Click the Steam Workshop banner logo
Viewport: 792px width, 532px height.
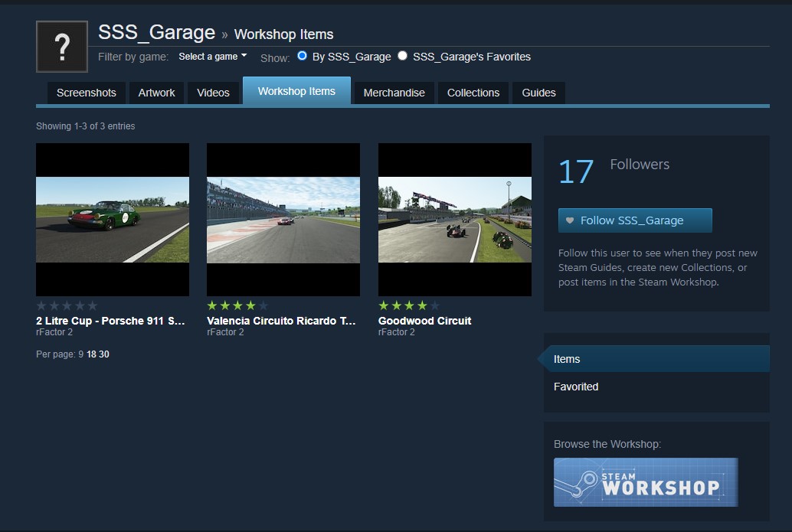coord(646,482)
